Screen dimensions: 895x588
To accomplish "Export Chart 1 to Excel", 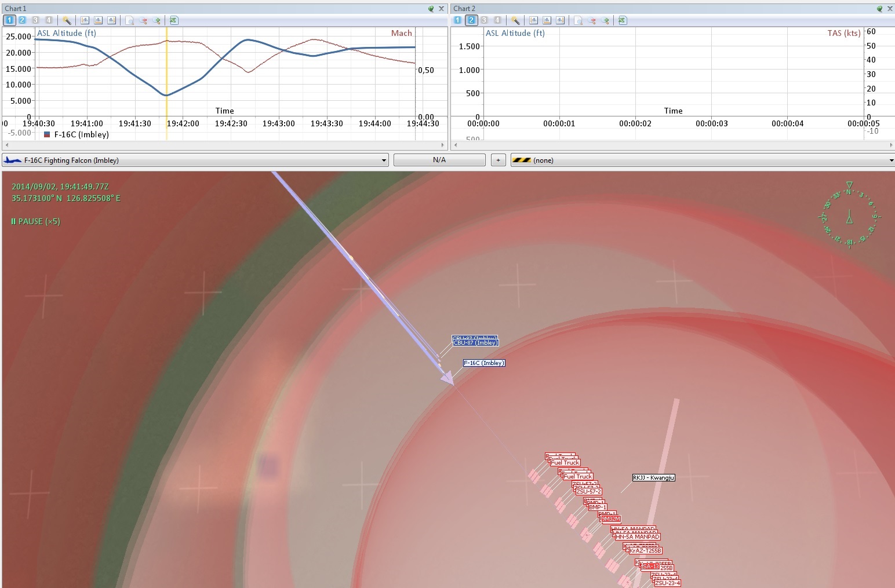I will pyautogui.click(x=174, y=20).
